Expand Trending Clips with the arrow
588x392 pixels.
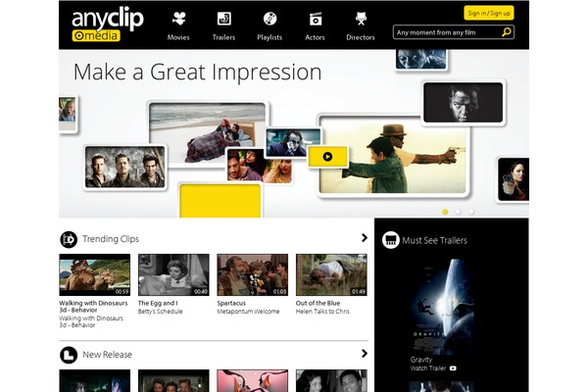[x=365, y=238]
